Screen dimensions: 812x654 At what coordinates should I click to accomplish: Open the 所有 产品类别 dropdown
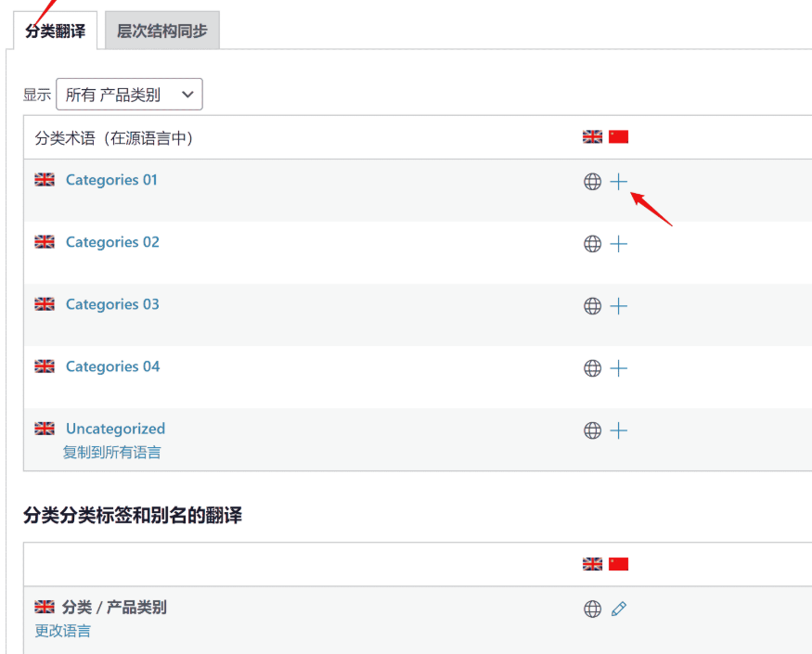point(129,95)
